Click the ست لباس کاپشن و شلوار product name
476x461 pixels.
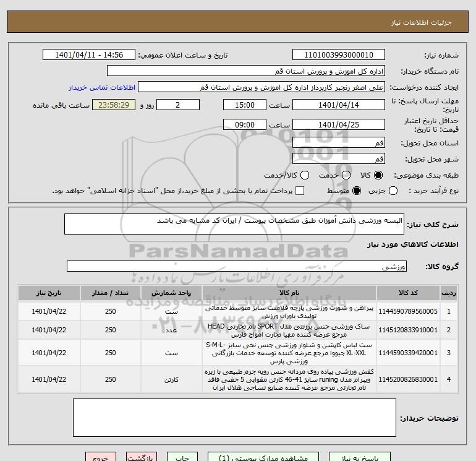[289, 353]
